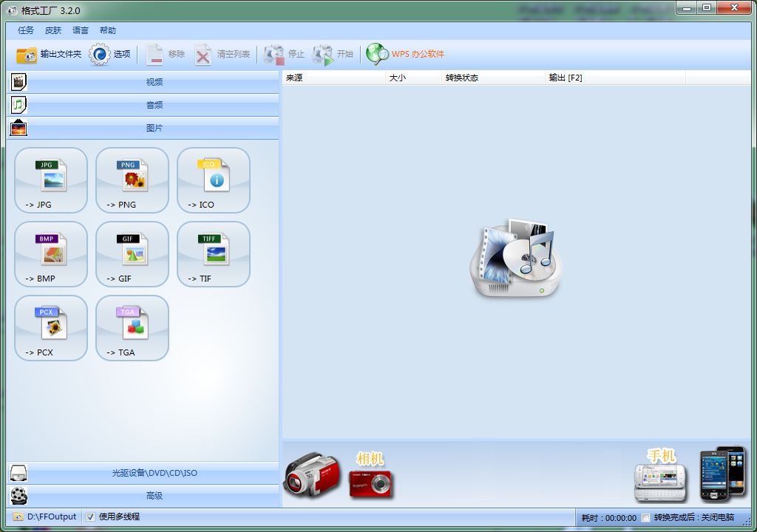757x532 pixels.
Task: Click the 移除 remove button
Action: pos(165,54)
